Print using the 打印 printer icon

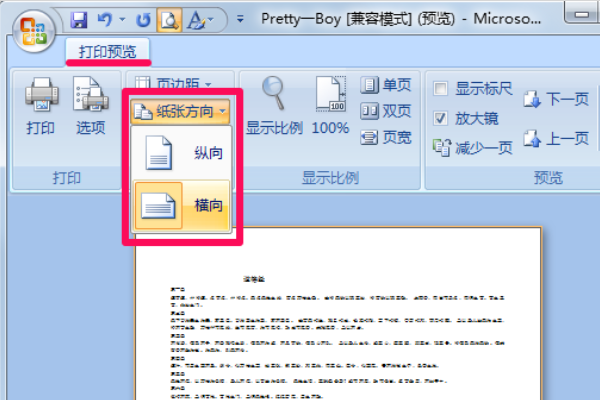click(x=41, y=106)
